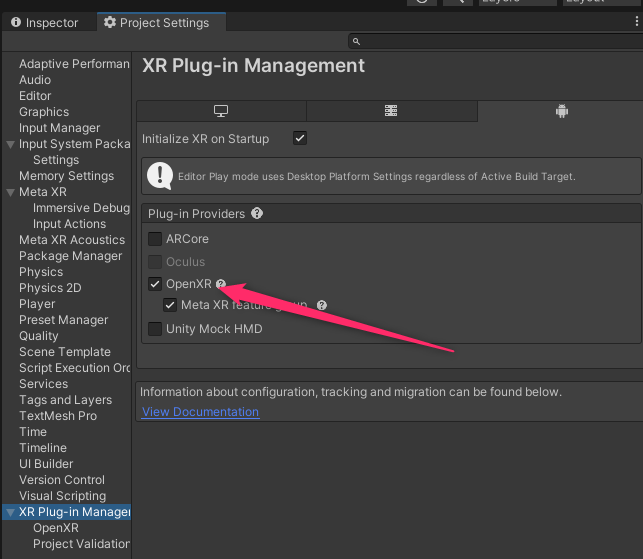
Task: Open the View Documentation link
Action: click(201, 412)
